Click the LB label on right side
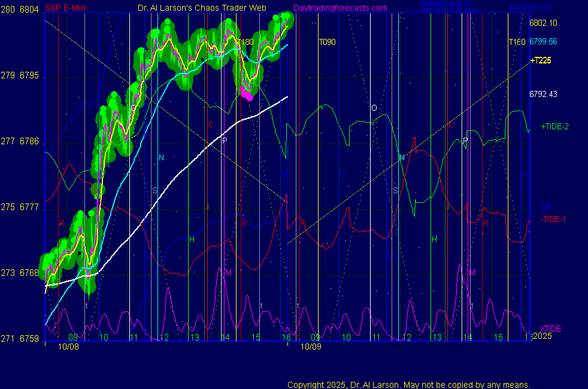588x389 pixels. tap(545, 206)
